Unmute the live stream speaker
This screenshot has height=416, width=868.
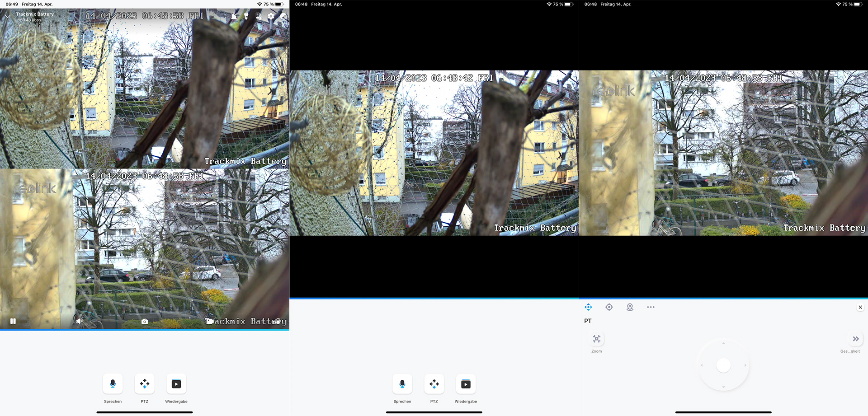click(79, 321)
